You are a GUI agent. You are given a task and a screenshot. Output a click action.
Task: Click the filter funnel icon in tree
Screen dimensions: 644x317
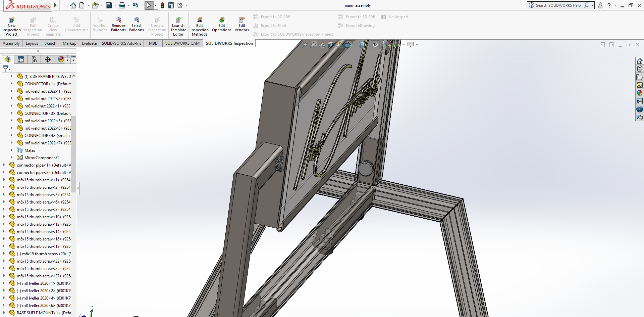click(x=5, y=69)
